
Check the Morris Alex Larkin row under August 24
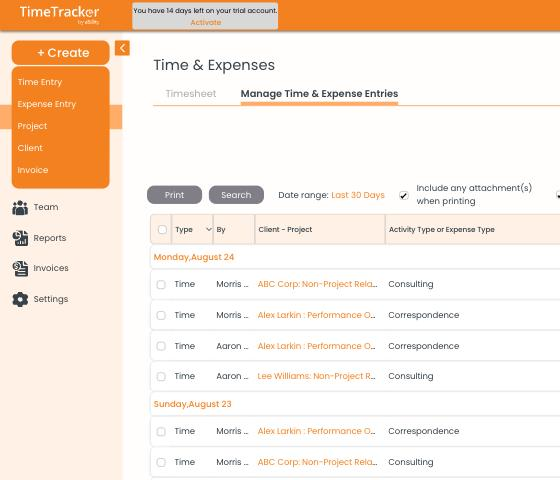click(161, 315)
